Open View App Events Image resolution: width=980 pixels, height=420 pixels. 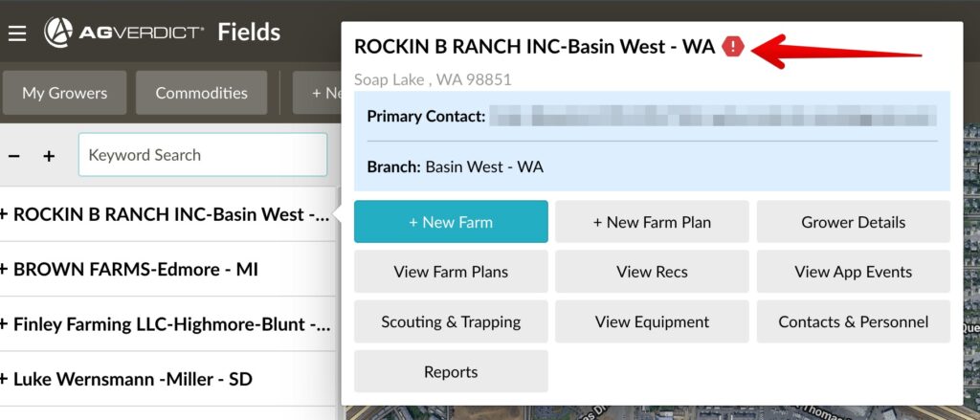853,272
